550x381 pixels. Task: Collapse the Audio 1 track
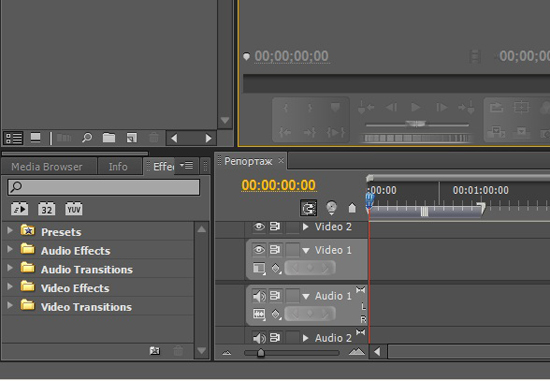[x=306, y=297]
